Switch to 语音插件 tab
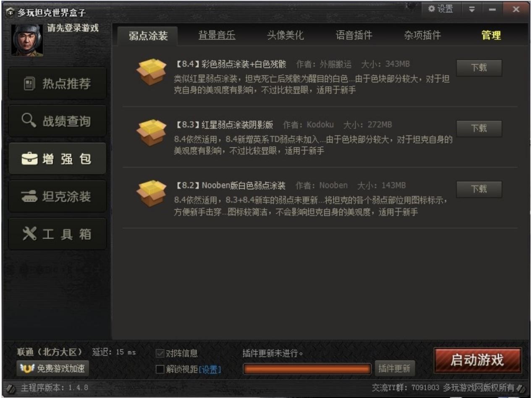 click(x=354, y=35)
